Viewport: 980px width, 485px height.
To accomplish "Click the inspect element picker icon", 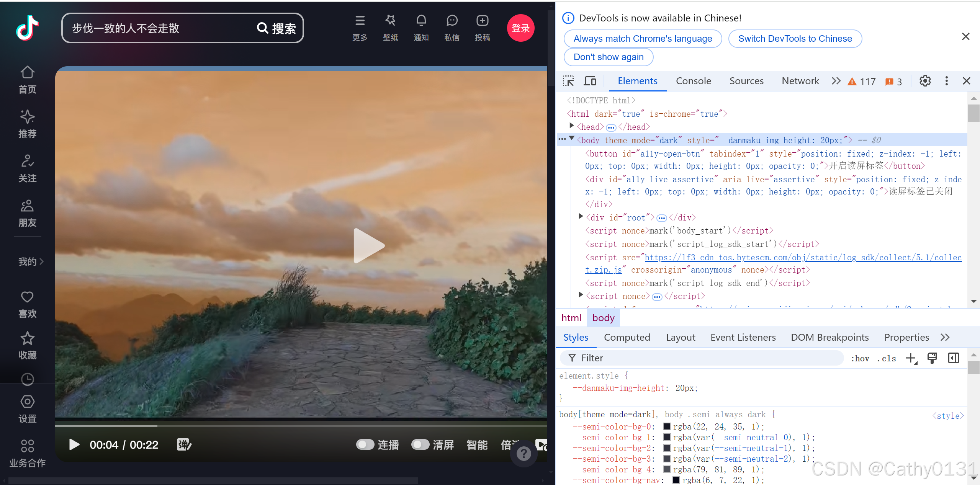I will coord(568,81).
